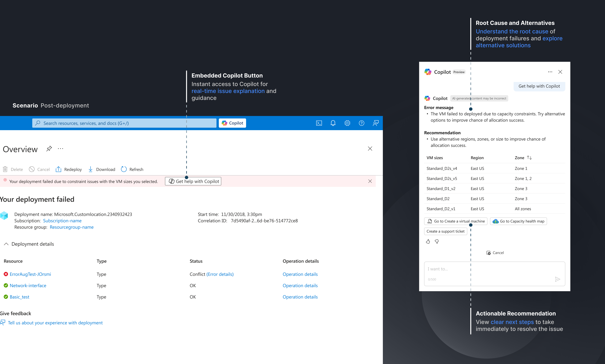Click Go to Create a virtual machine
This screenshot has width=605, height=364.
(456, 221)
